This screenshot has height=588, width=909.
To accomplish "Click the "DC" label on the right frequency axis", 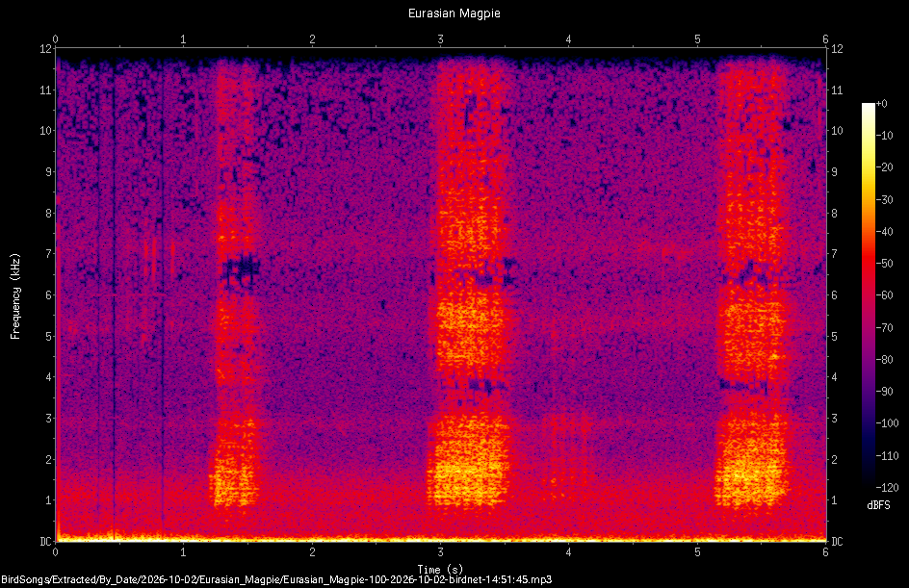I will point(837,542).
